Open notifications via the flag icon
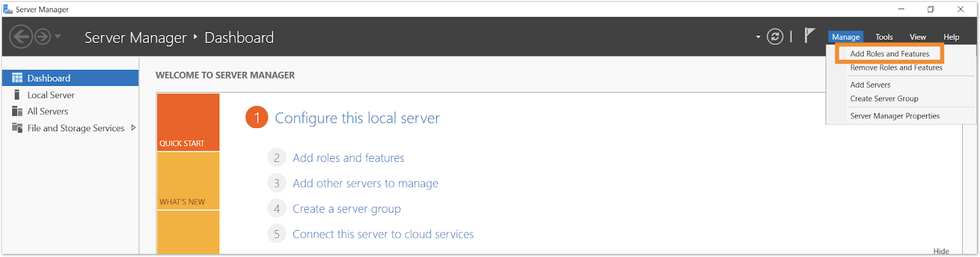This screenshot has width=980, height=257. (810, 36)
